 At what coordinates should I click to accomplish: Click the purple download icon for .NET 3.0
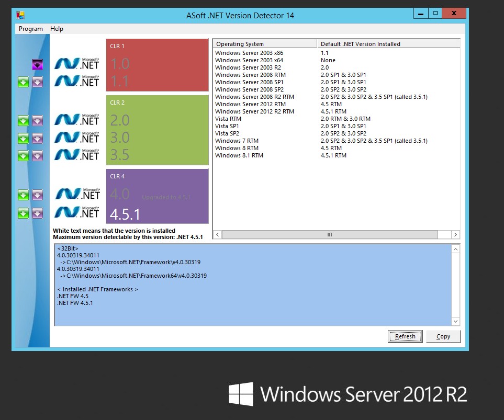(37, 139)
